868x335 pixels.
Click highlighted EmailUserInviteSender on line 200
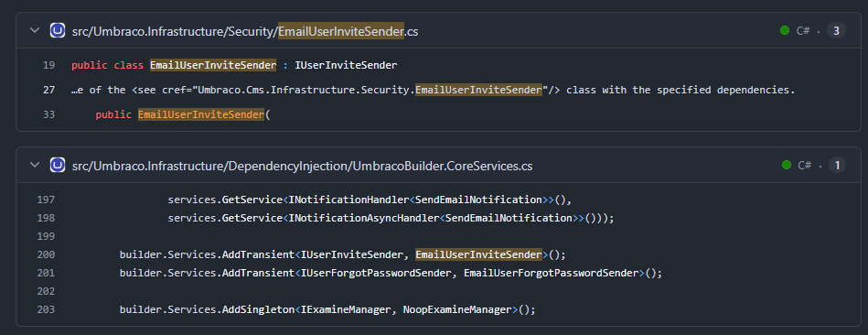479,254
